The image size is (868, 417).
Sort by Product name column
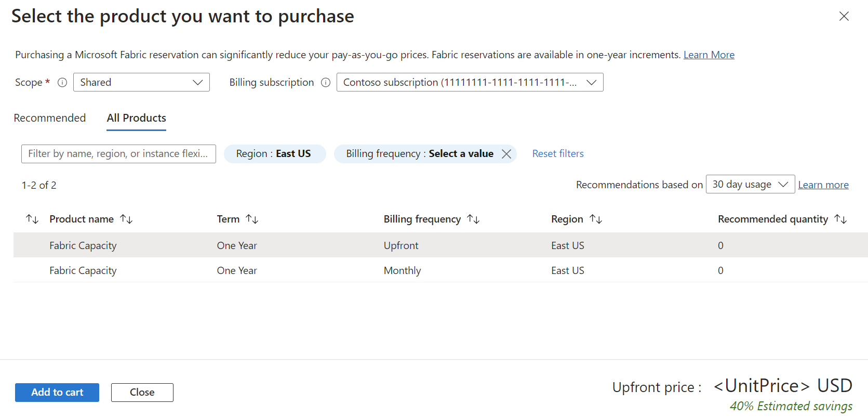(x=126, y=219)
